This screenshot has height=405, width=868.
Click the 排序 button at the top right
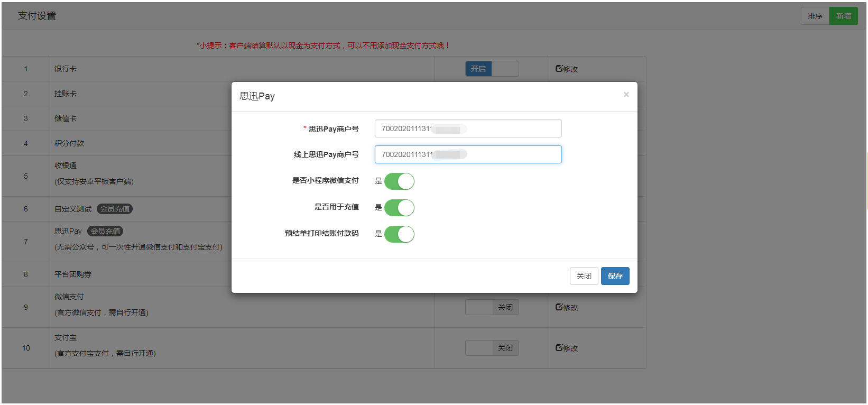coord(815,16)
